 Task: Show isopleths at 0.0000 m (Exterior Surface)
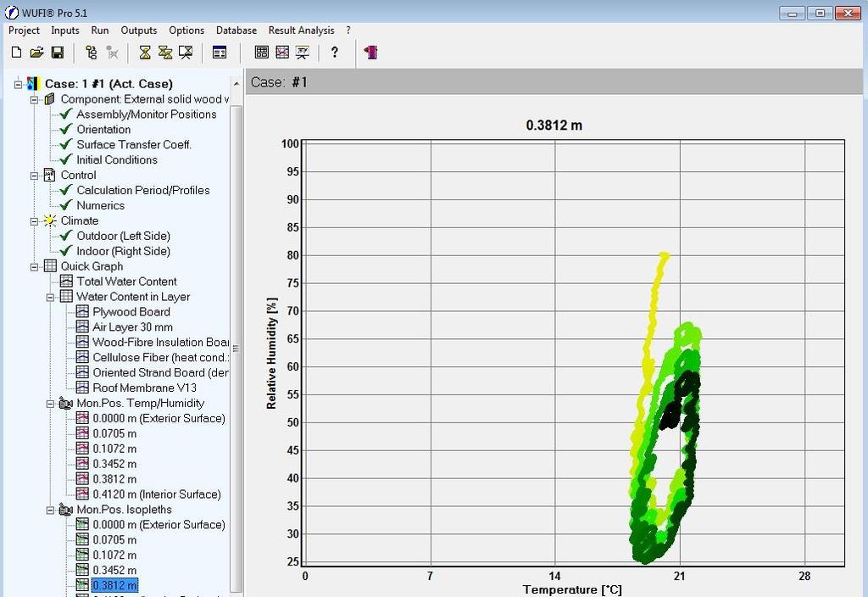pyautogui.click(x=159, y=525)
